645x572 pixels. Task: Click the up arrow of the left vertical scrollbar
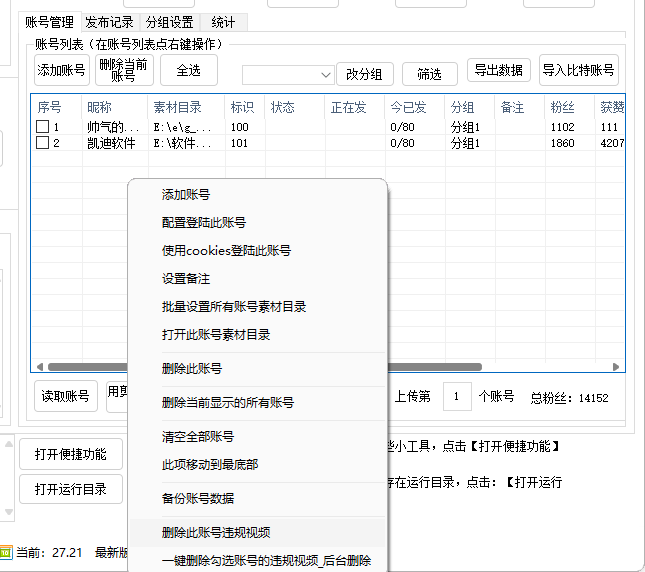pyautogui.click(x=9, y=444)
